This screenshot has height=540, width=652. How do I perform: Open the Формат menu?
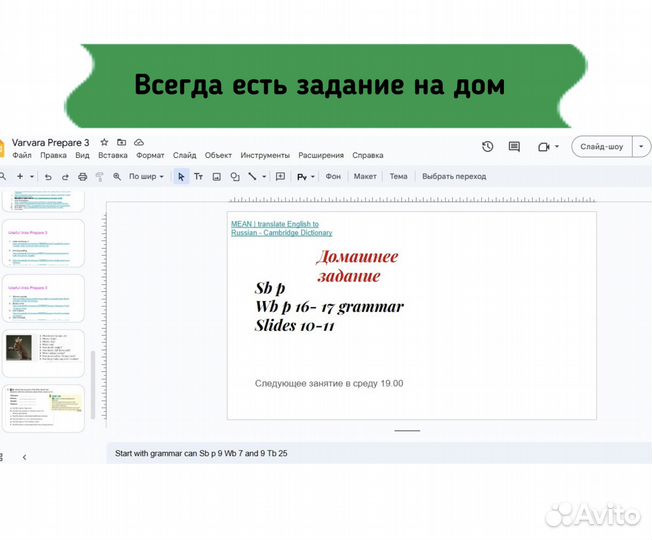coord(150,155)
